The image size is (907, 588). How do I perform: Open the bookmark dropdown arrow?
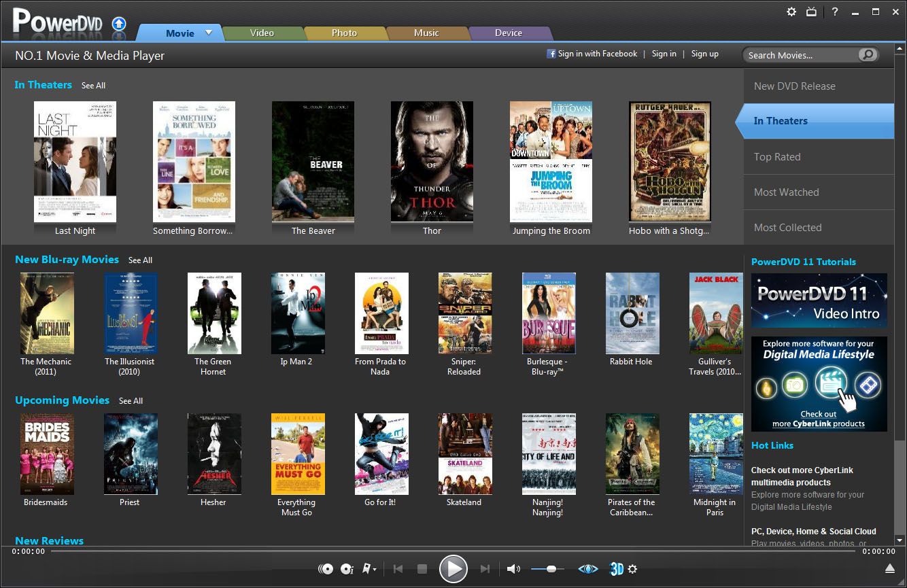[375, 570]
